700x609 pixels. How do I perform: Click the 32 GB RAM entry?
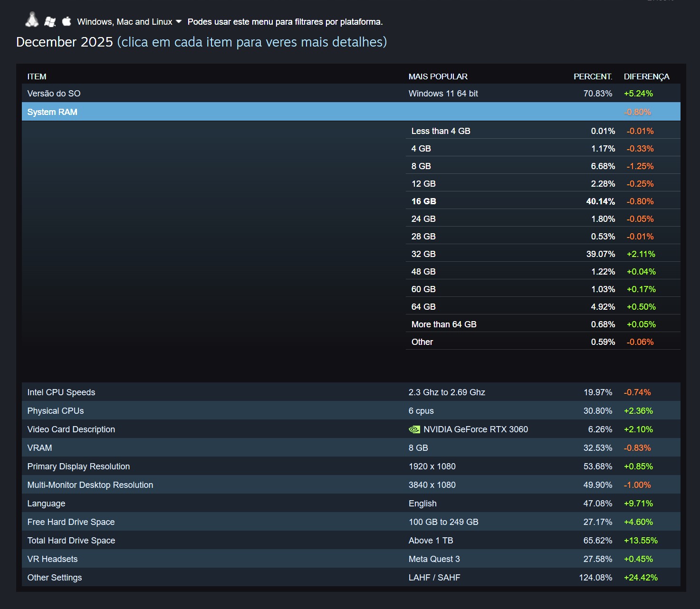pyautogui.click(x=423, y=254)
